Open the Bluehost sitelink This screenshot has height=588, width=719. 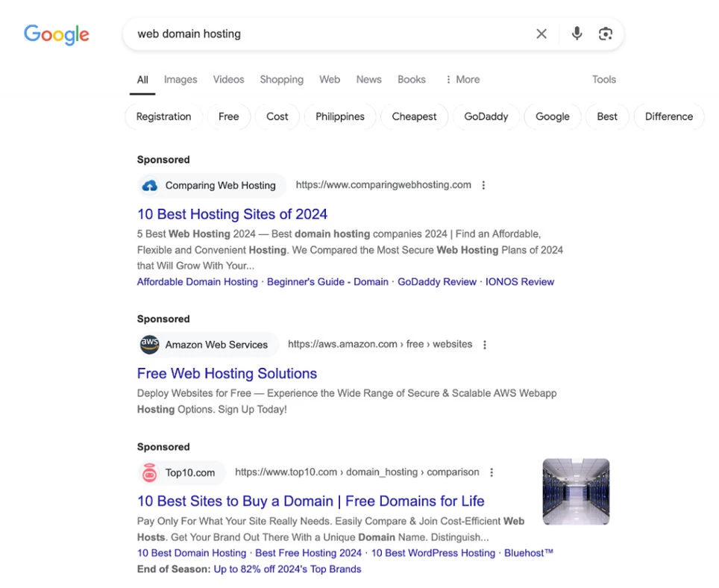[x=529, y=553]
